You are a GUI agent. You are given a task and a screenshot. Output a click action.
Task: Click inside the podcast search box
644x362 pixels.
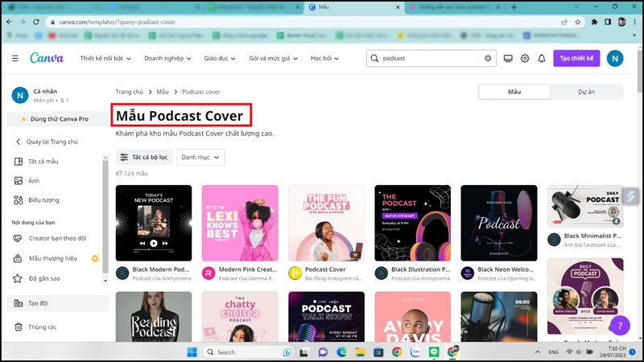(x=431, y=58)
